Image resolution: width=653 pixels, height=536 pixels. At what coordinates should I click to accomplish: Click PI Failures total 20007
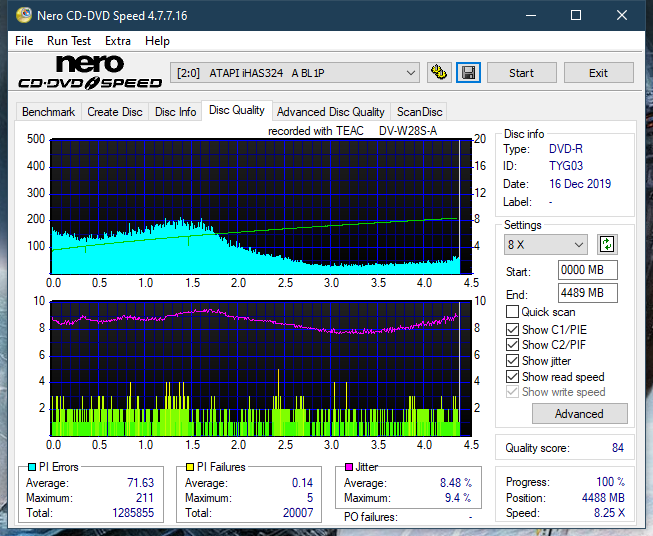coord(298,513)
